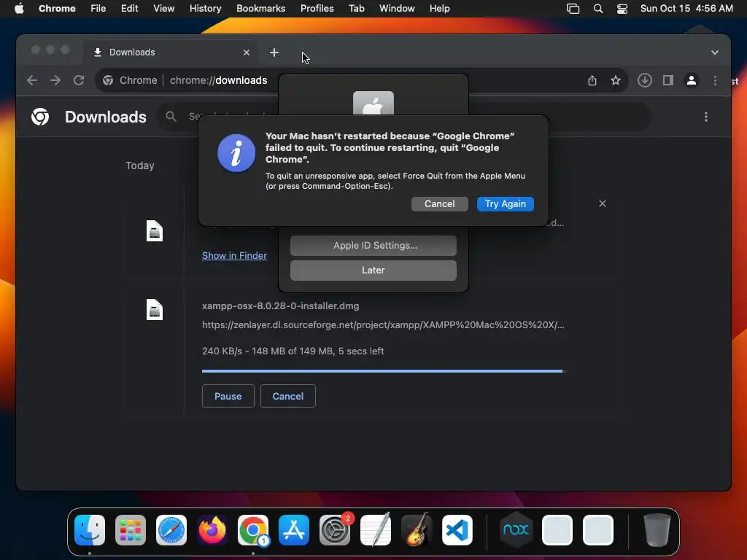Open the File menu
747x560 pixels.
pyautogui.click(x=98, y=9)
